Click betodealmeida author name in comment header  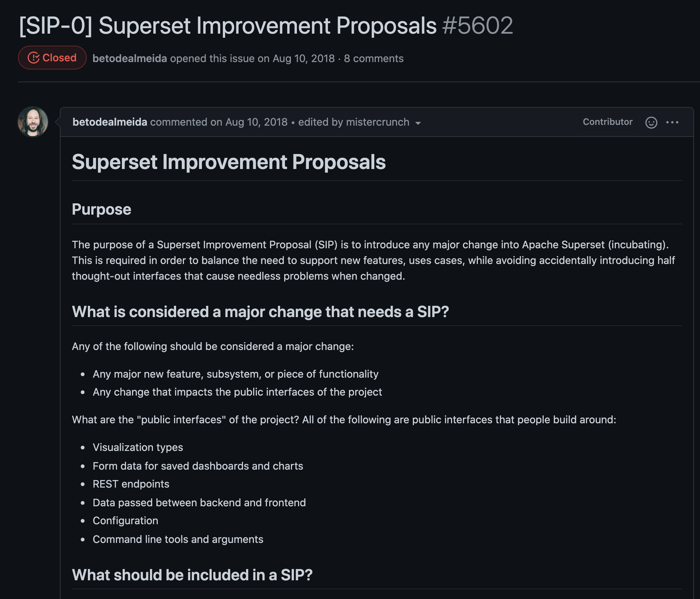(x=110, y=122)
